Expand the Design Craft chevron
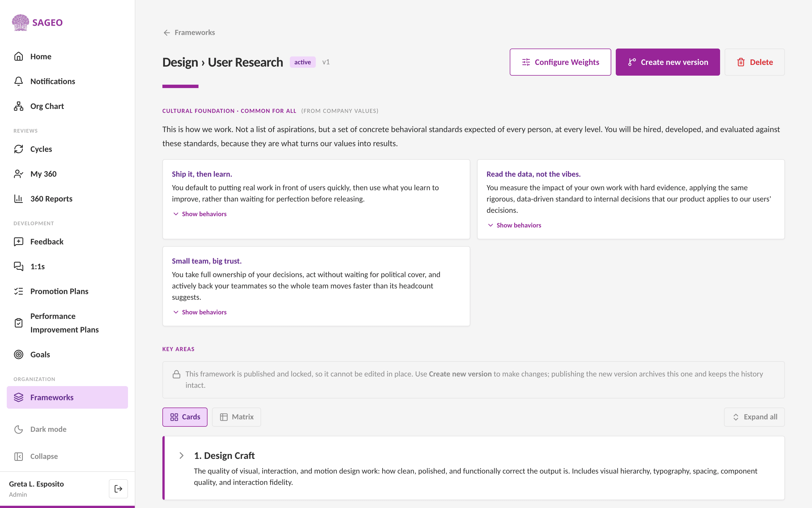This screenshot has width=812, height=508. coord(182,456)
